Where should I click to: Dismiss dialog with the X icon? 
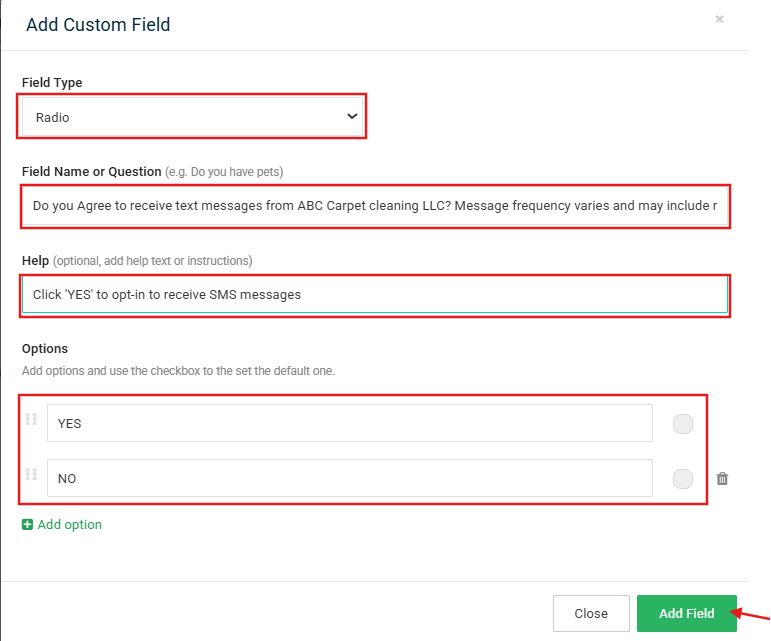click(719, 19)
